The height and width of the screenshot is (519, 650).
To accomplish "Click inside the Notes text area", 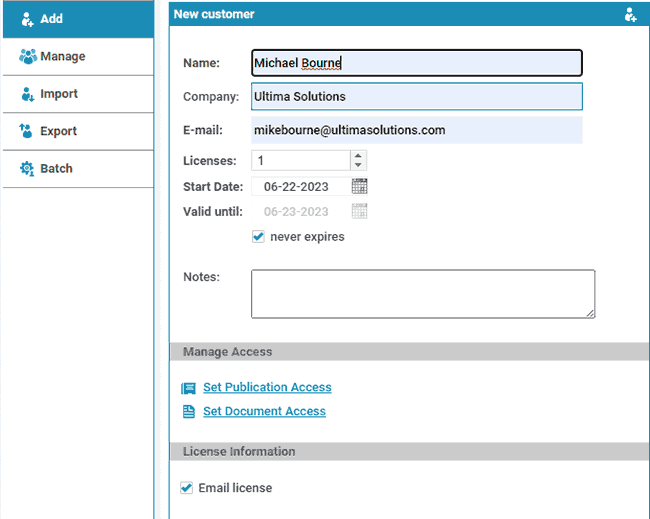I will click(423, 294).
